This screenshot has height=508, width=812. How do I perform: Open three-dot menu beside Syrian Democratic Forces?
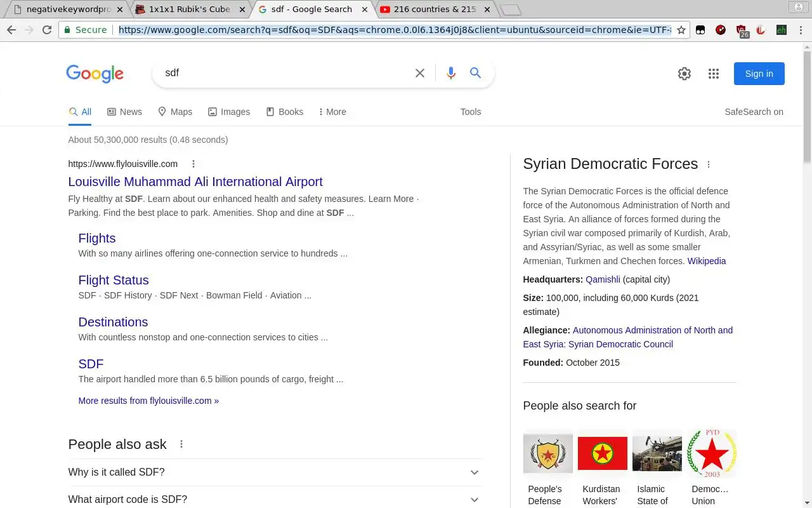pos(709,164)
